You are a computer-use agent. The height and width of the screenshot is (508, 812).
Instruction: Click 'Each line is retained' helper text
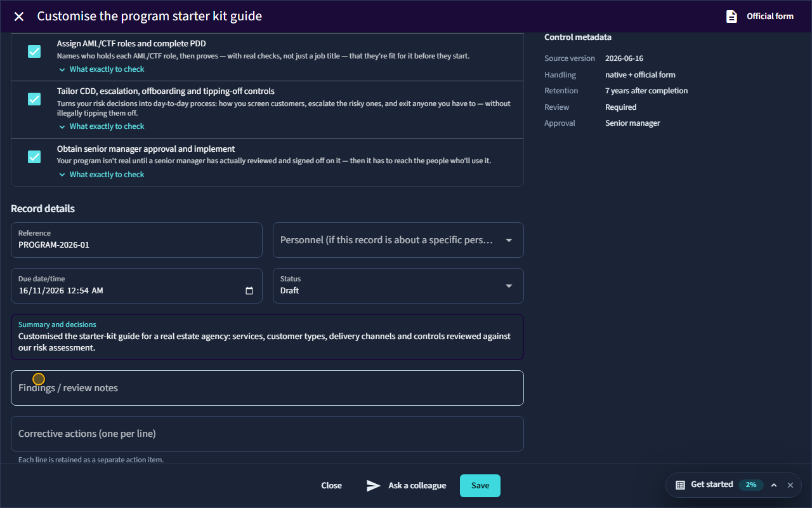coord(91,460)
